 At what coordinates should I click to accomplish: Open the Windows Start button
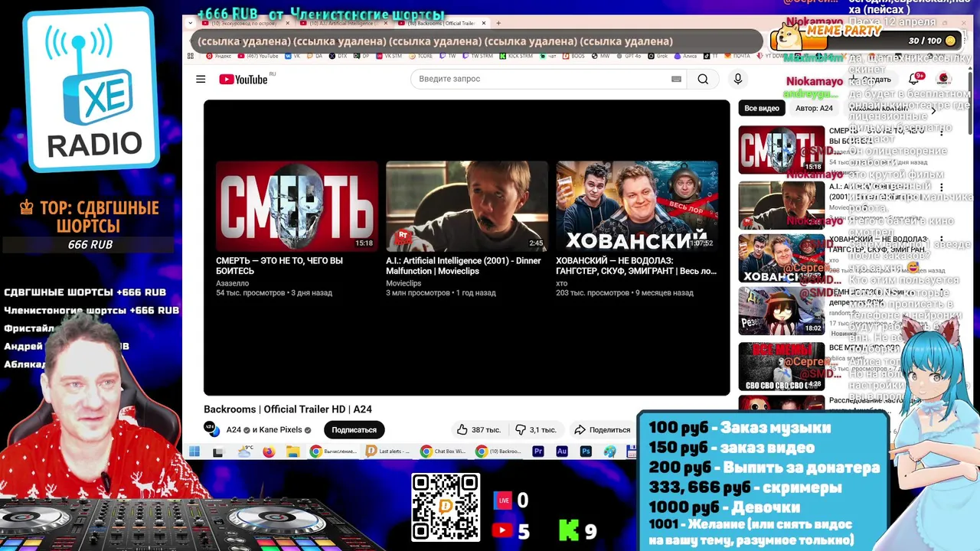(x=194, y=452)
